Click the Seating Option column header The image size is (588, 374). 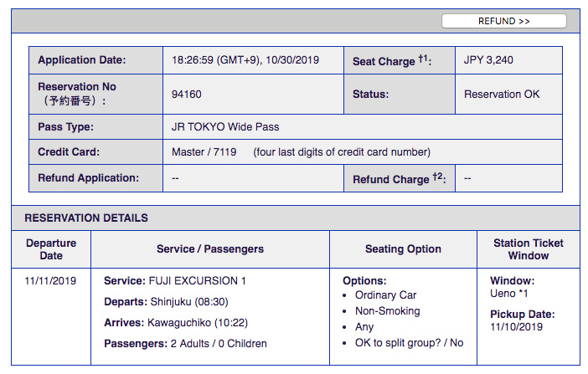[403, 249]
